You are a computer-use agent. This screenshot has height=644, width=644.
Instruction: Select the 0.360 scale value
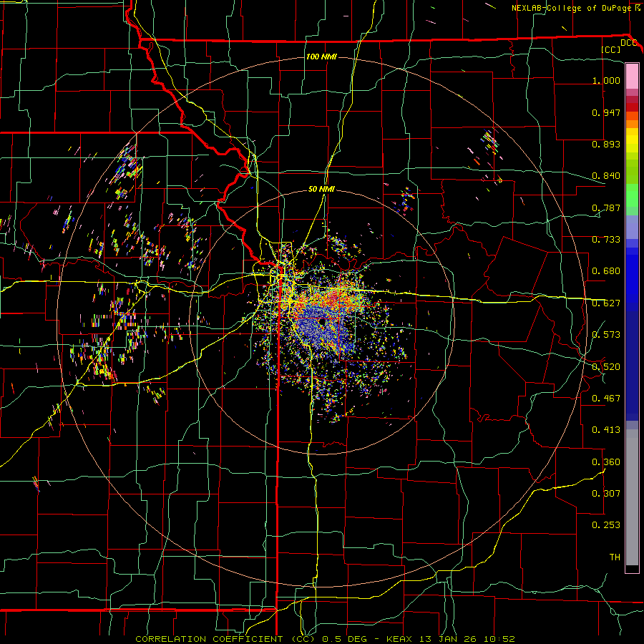606,462
